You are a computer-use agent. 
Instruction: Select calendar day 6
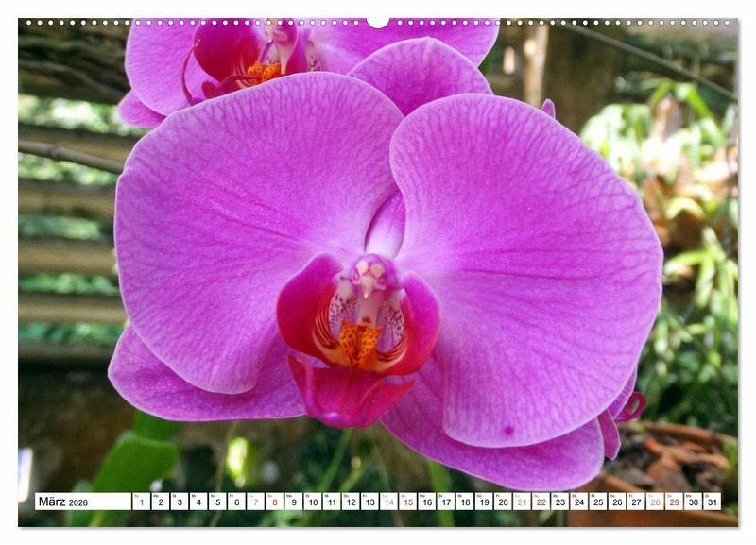[x=237, y=502]
